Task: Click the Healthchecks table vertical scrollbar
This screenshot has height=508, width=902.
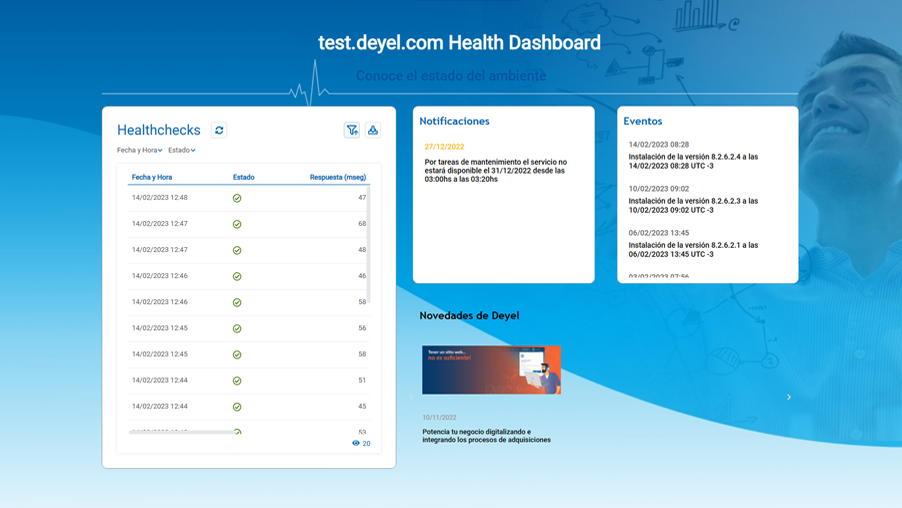Action: click(368, 245)
